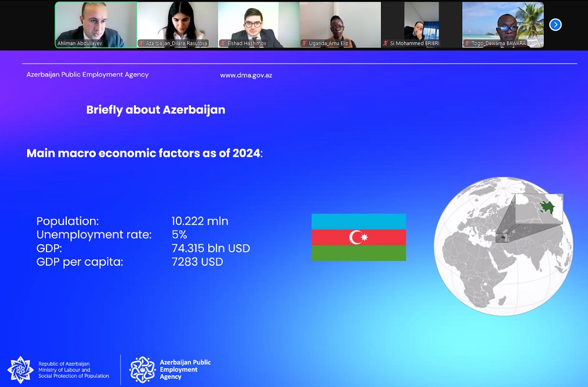Viewport: 588px width, 387px height.
Task: Click the Ministry of Labour star logo
Action: (x=21, y=369)
